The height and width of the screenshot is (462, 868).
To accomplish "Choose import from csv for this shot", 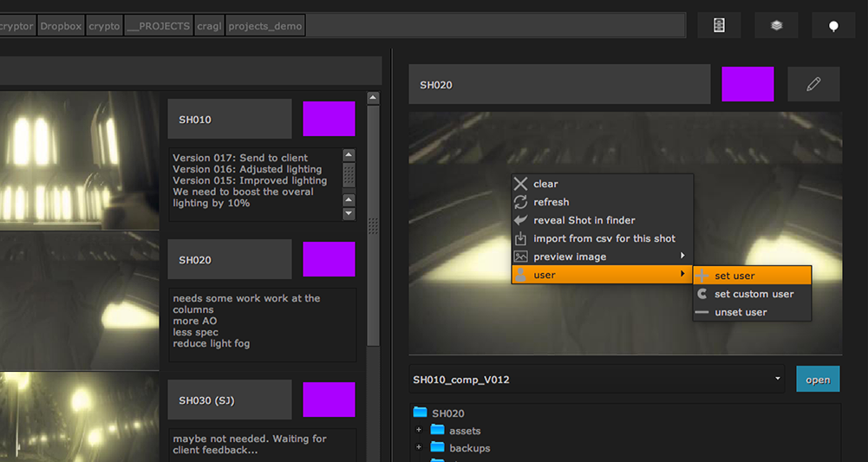I will click(x=604, y=238).
